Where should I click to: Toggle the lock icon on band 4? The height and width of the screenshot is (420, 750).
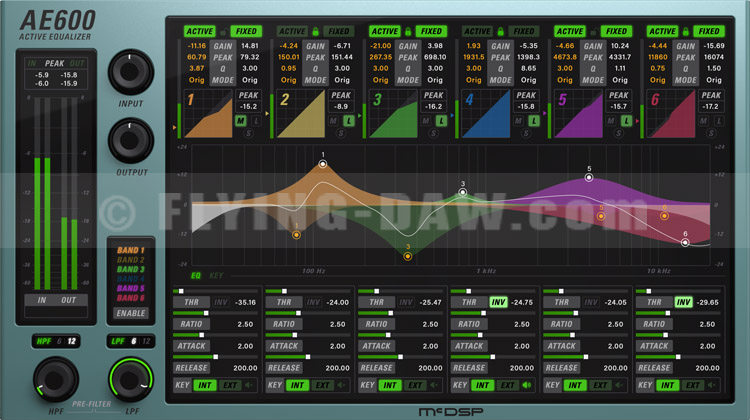pyautogui.click(x=500, y=32)
